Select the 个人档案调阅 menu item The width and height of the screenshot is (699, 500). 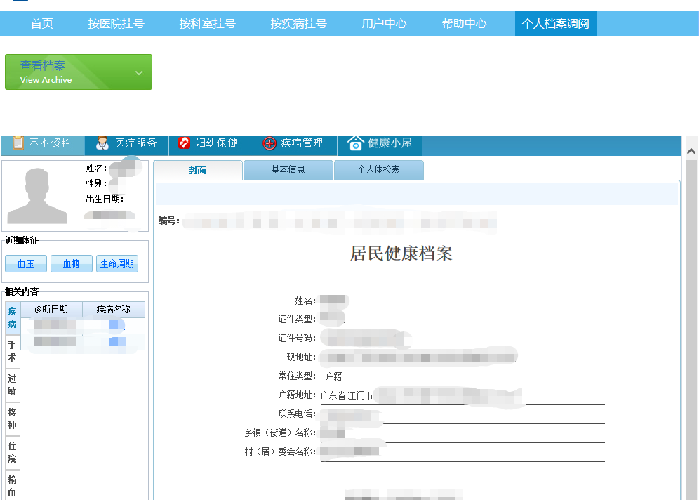pyautogui.click(x=555, y=24)
